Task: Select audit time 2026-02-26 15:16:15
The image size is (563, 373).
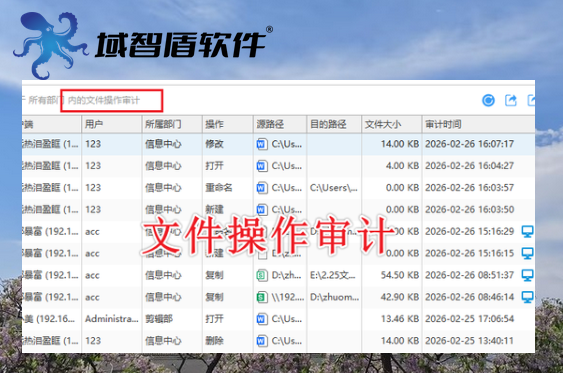Action: point(470,253)
